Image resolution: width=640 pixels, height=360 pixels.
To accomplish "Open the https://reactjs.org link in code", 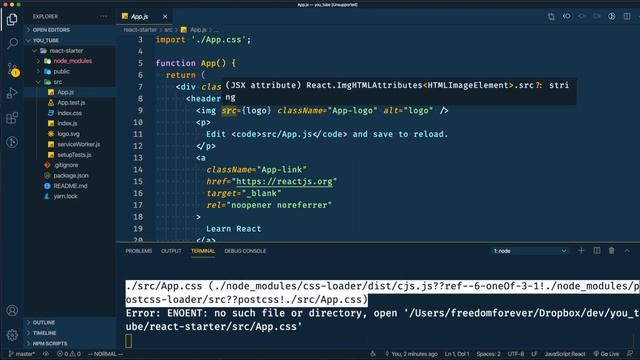I will click(x=284, y=181).
